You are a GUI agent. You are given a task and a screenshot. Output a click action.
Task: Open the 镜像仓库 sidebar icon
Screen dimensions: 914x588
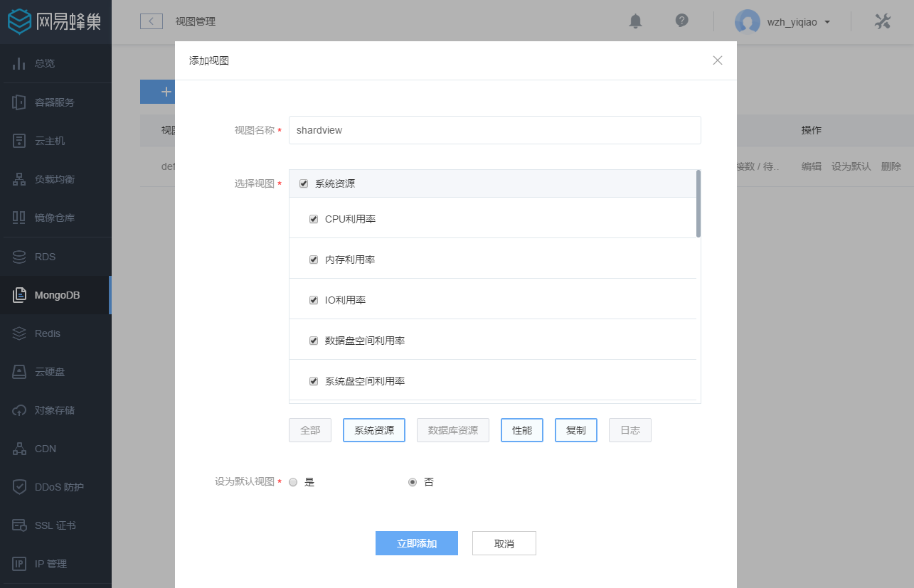(19, 217)
